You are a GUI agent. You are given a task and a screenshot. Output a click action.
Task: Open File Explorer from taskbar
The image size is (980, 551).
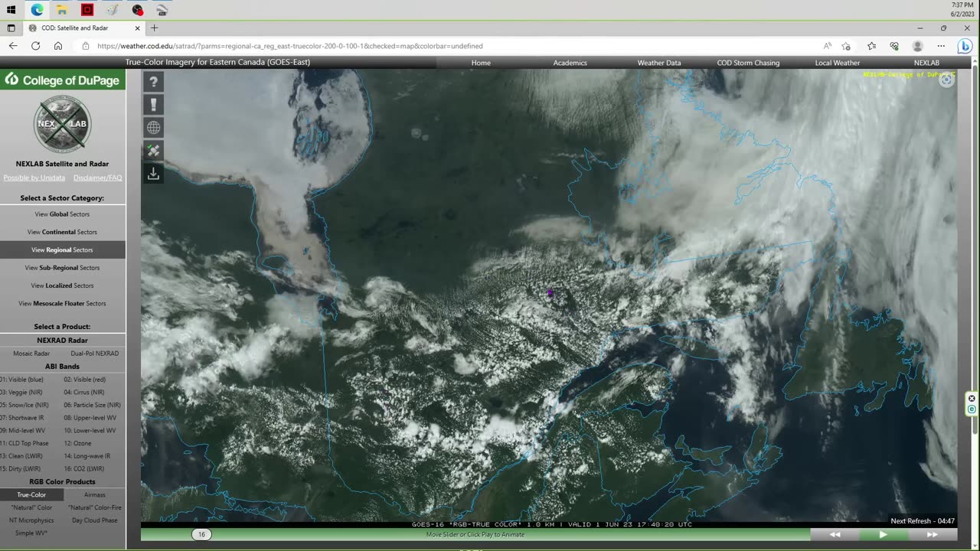pos(62,10)
